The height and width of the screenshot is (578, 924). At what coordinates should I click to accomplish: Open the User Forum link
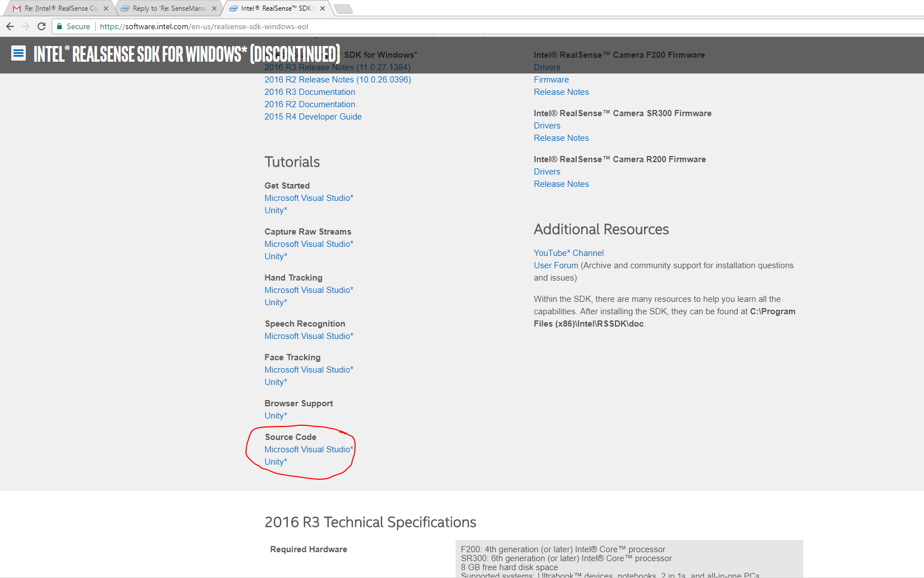coord(555,265)
